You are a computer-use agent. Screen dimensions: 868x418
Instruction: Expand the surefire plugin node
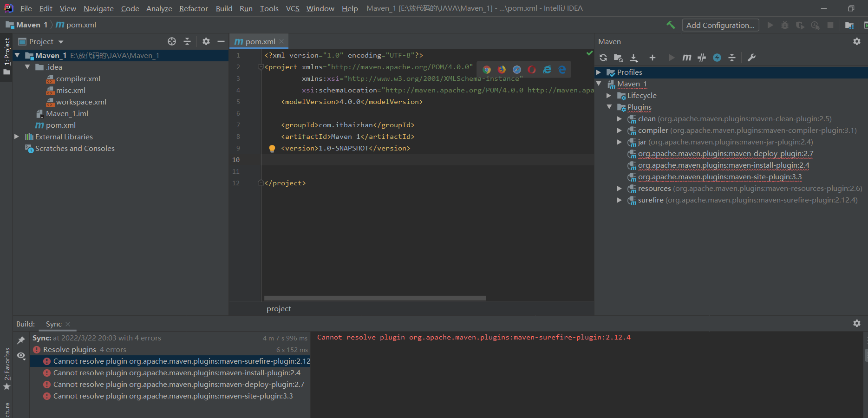(619, 200)
